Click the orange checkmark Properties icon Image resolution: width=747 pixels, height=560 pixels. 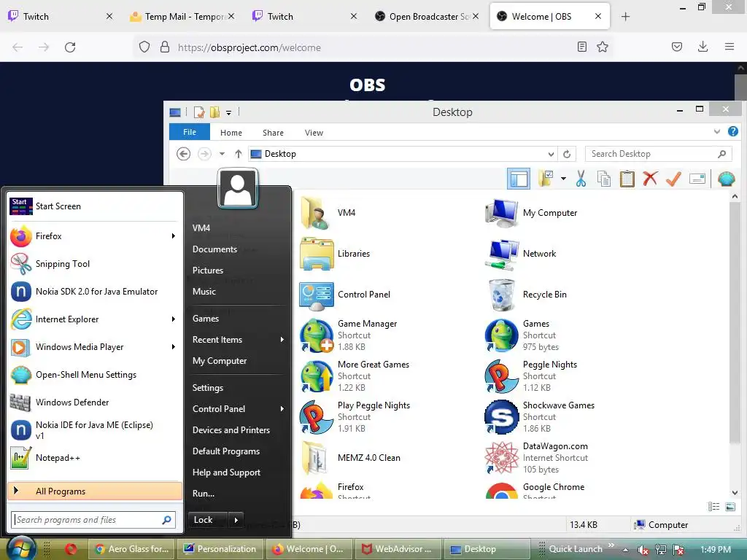pyautogui.click(x=673, y=179)
